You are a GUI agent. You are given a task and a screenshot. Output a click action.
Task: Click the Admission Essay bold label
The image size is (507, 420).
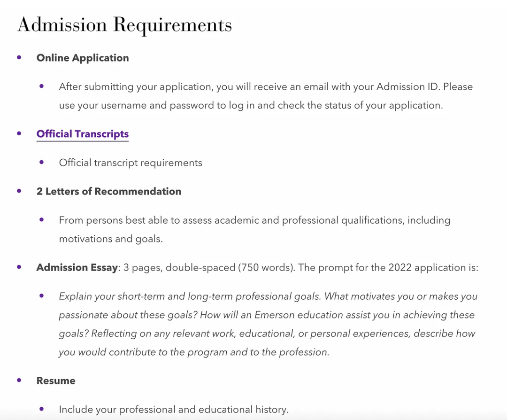point(77,268)
